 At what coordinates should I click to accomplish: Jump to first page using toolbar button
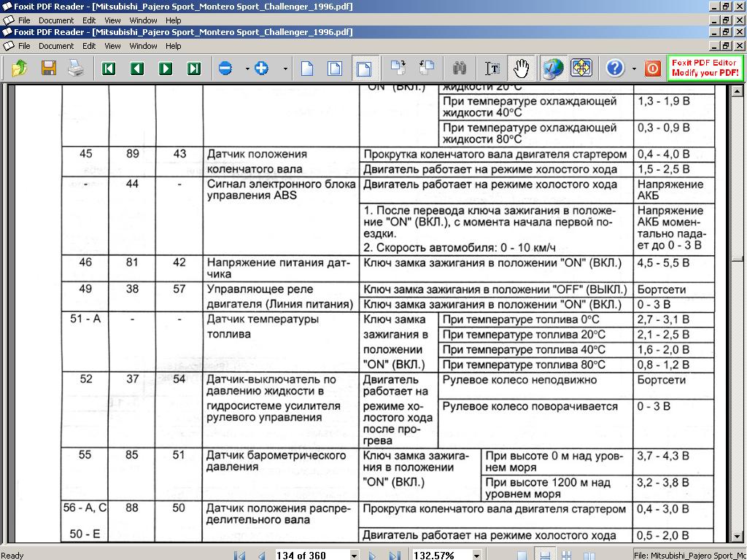[109, 69]
